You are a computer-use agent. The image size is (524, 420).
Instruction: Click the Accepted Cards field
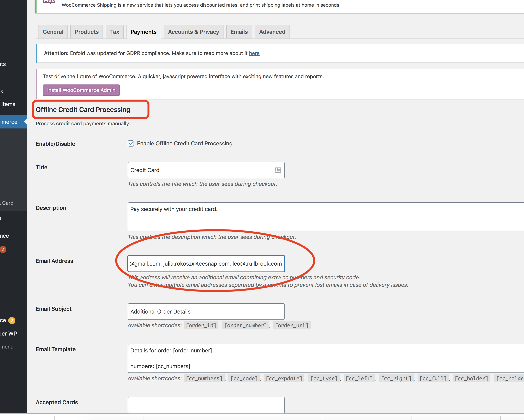(206, 405)
